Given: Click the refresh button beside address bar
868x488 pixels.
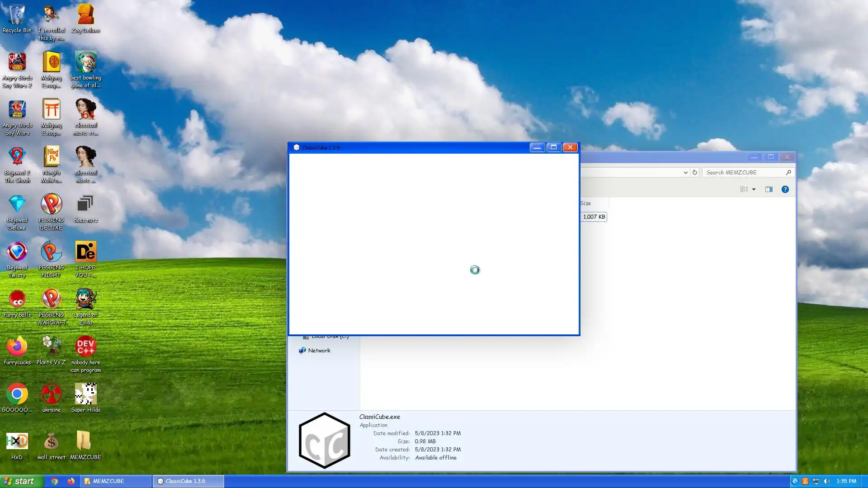Looking at the screenshot, I should point(695,172).
